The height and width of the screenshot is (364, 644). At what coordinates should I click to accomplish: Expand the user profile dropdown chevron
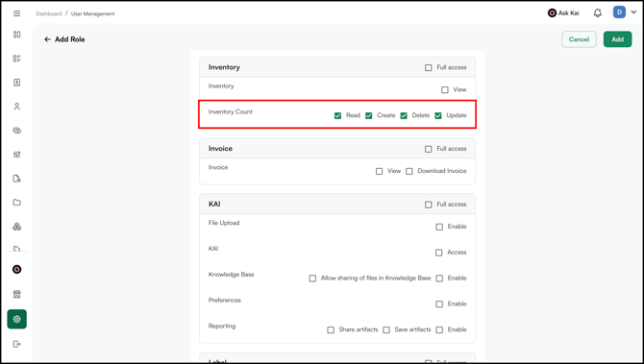click(633, 12)
